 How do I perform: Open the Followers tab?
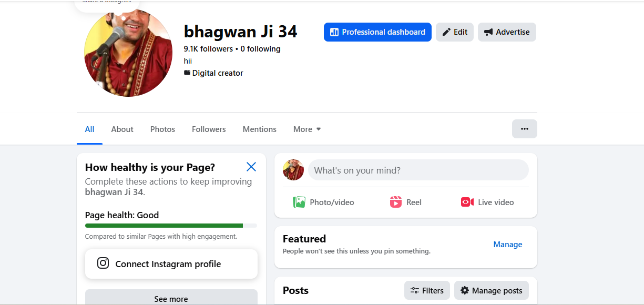(x=209, y=129)
